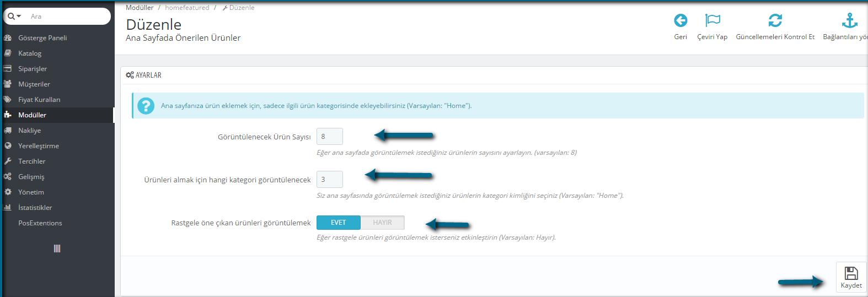Click the Güncellemeleri Kontrol Et label
Screen dimensions: 868x297
pos(775,37)
